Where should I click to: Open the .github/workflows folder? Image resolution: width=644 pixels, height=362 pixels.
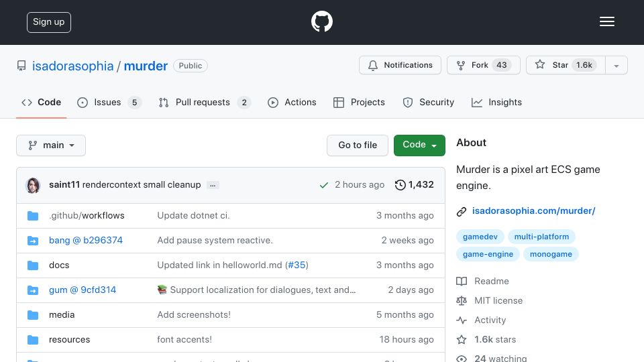click(x=87, y=215)
